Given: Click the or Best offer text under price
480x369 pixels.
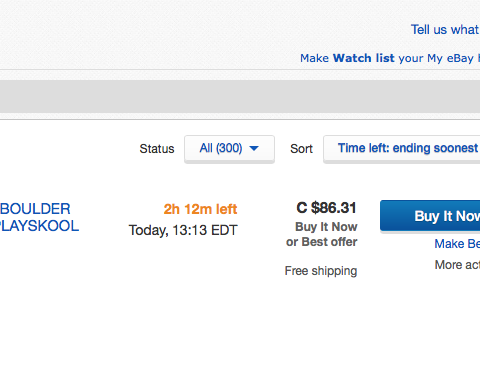Looking at the screenshot, I should click(x=322, y=242).
